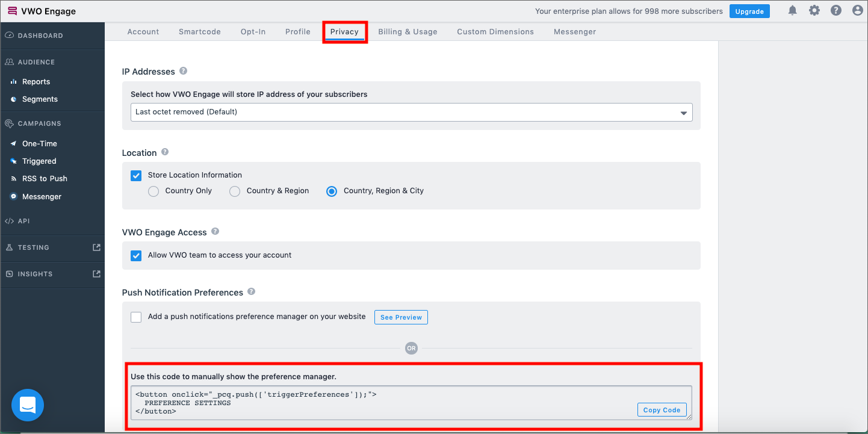Open Segments in the sidebar
This screenshot has width=868, height=434.
click(40, 99)
